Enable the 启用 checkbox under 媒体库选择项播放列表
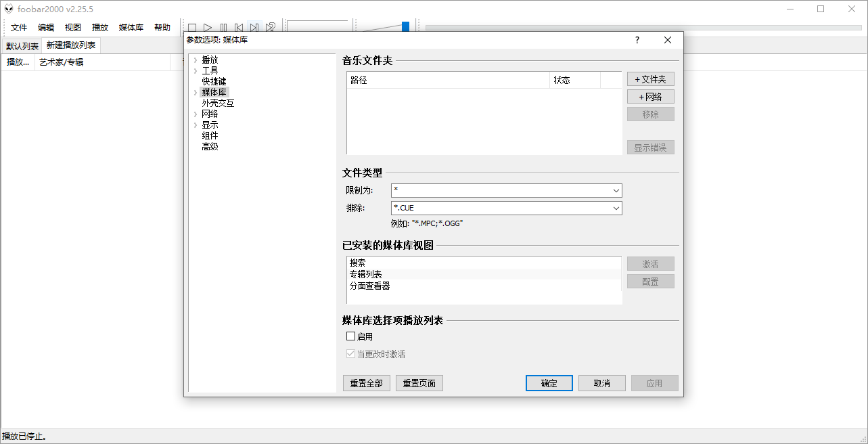 coord(351,336)
